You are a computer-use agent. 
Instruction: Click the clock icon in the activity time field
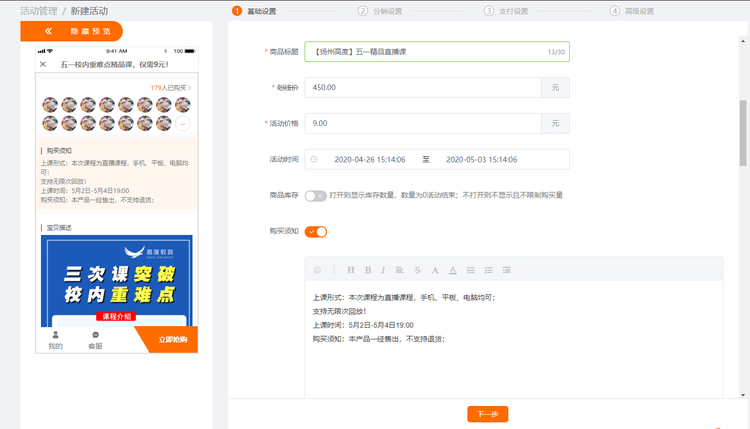[314, 159]
